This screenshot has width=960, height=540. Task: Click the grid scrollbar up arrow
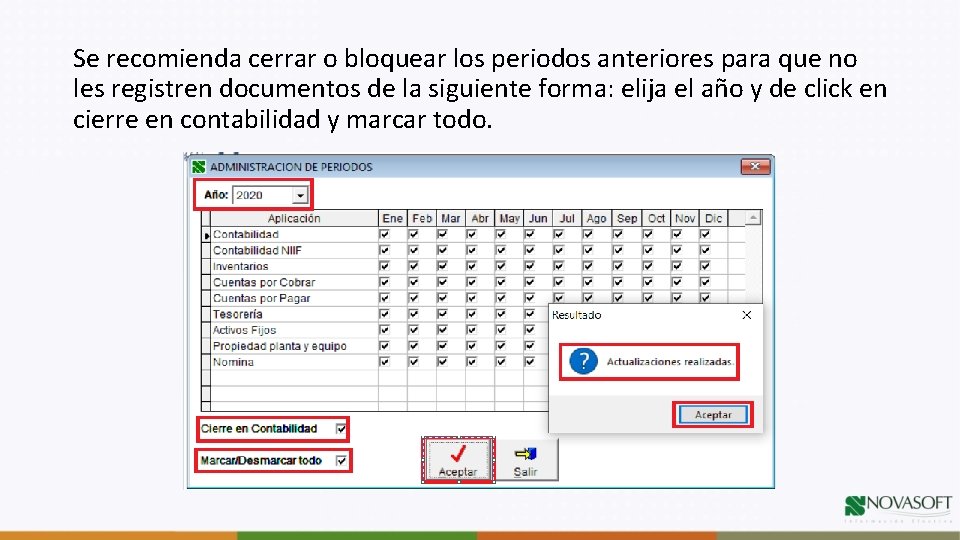pos(753,218)
